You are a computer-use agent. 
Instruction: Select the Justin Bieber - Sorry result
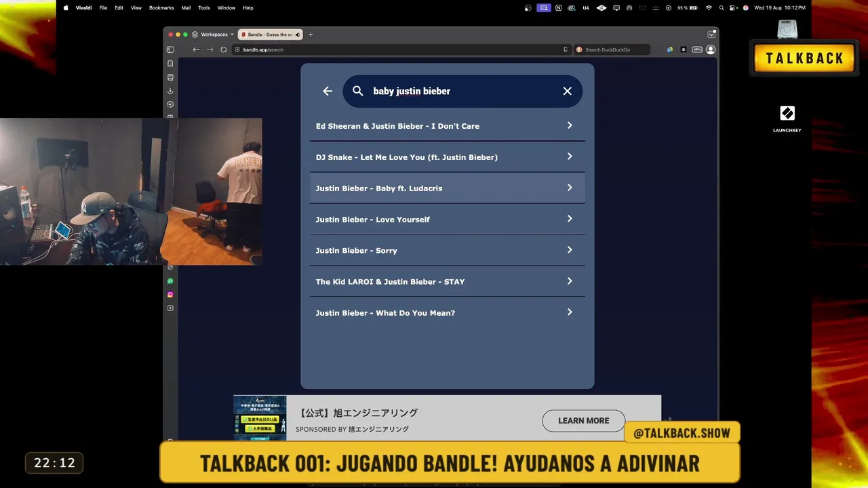tap(448, 251)
